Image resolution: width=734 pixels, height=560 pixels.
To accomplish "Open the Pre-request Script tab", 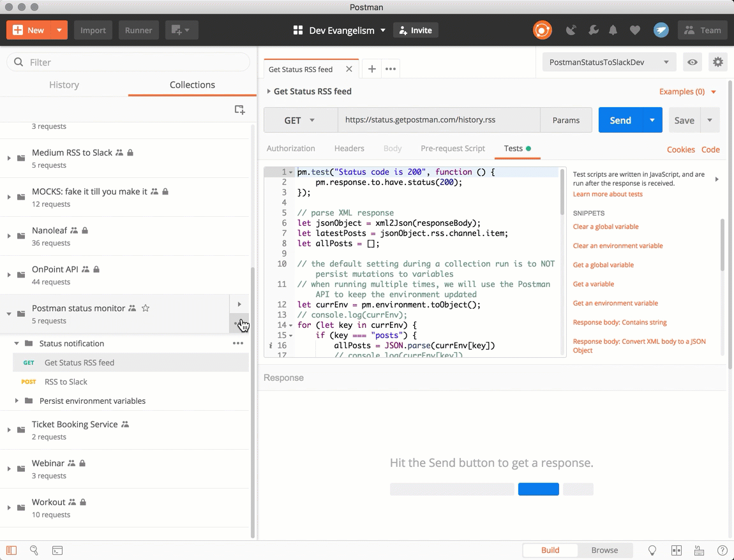I will click(453, 149).
